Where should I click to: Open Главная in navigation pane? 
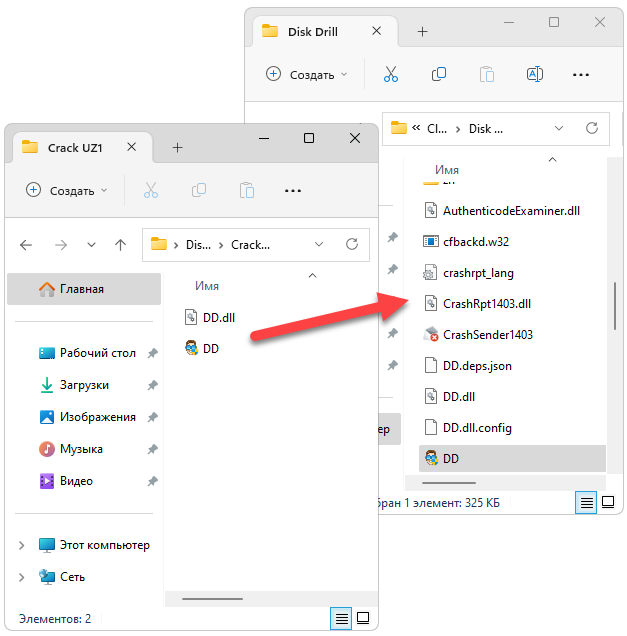coord(84,289)
